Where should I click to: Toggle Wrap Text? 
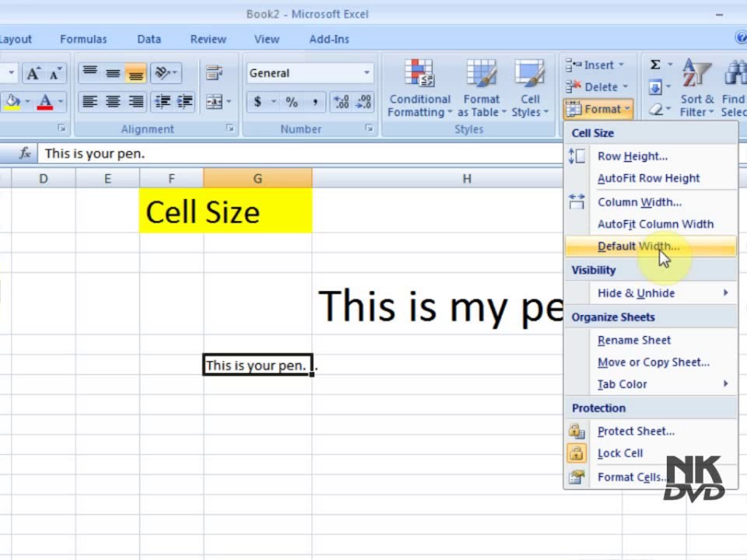pos(215,73)
